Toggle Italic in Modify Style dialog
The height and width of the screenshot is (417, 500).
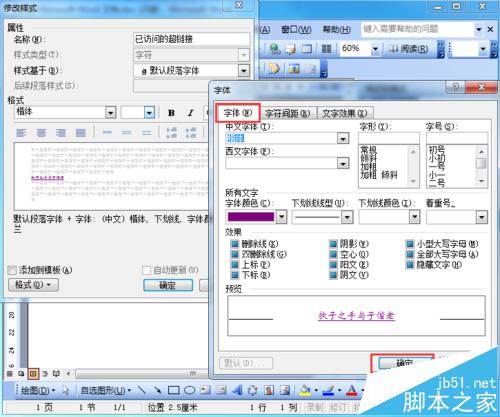(x=191, y=113)
